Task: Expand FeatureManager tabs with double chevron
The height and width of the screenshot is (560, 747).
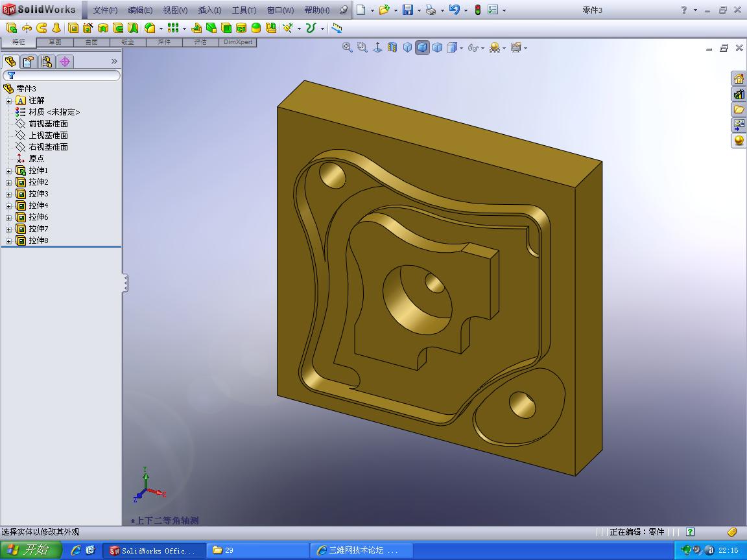Action: pos(114,61)
